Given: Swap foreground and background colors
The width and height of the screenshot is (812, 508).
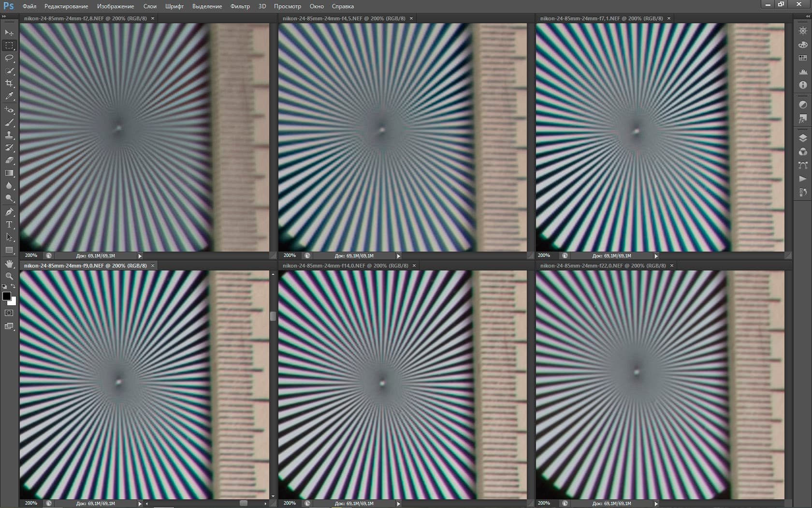Looking at the screenshot, I should click(14, 286).
